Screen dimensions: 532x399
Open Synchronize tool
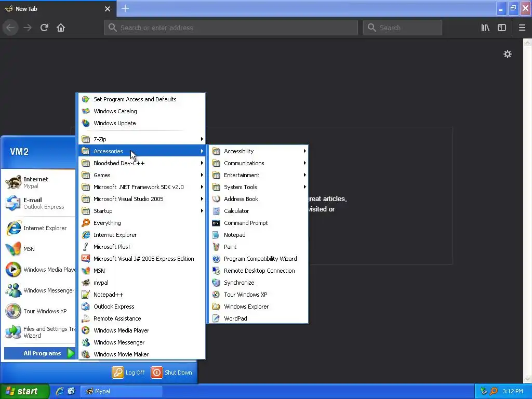pos(259,283)
